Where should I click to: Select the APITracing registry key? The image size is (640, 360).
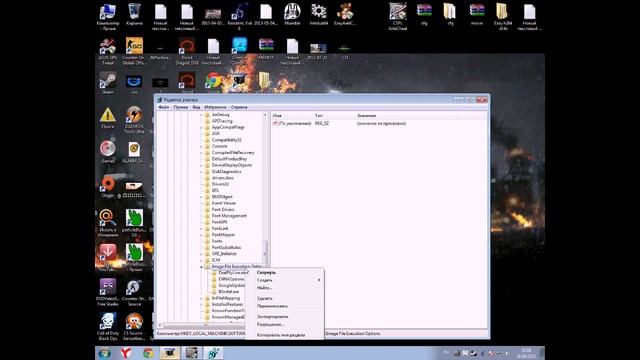click(x=222, y=121)
